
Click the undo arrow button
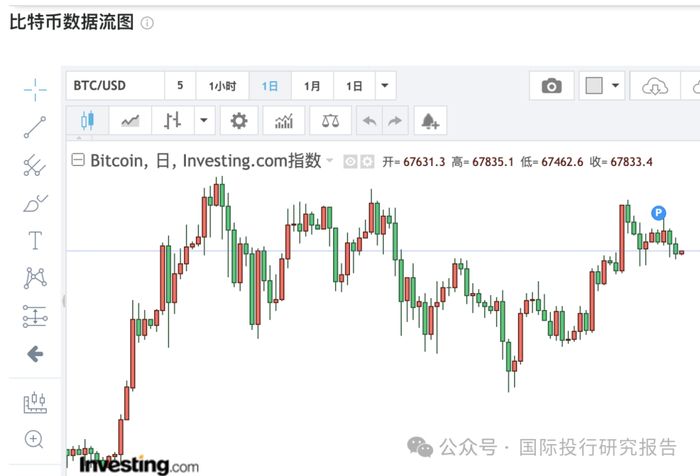click(369, 121)
